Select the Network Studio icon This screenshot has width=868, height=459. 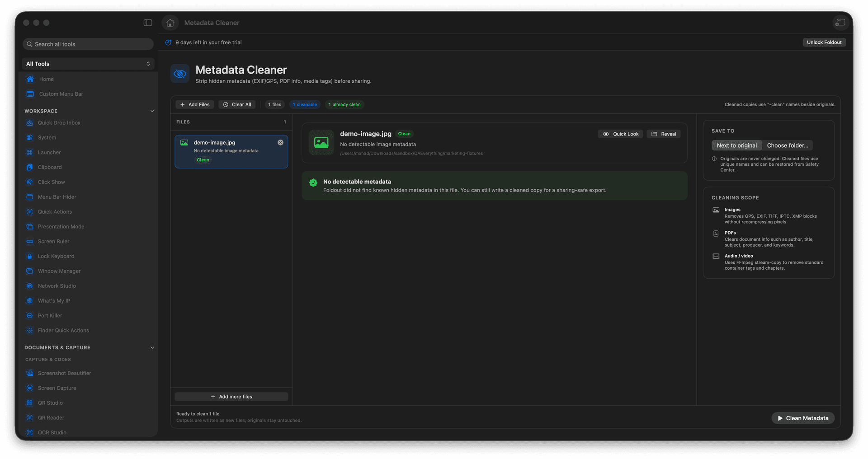click(30, 286)
